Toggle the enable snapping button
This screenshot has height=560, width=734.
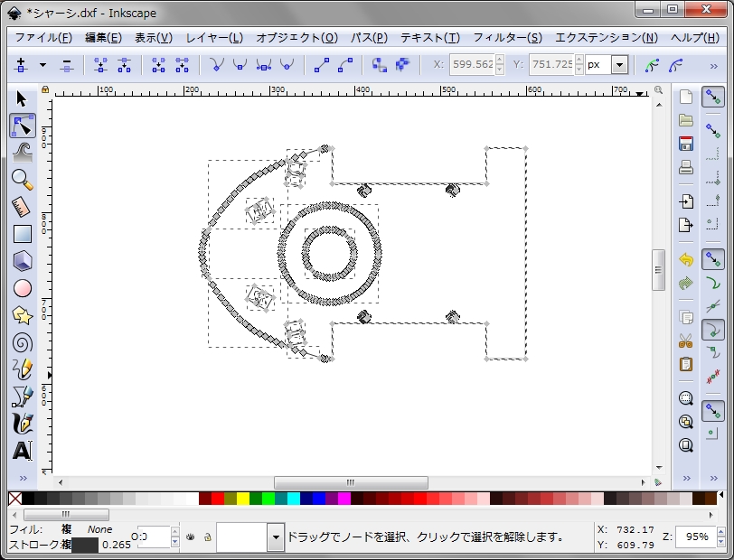point(713,97)
